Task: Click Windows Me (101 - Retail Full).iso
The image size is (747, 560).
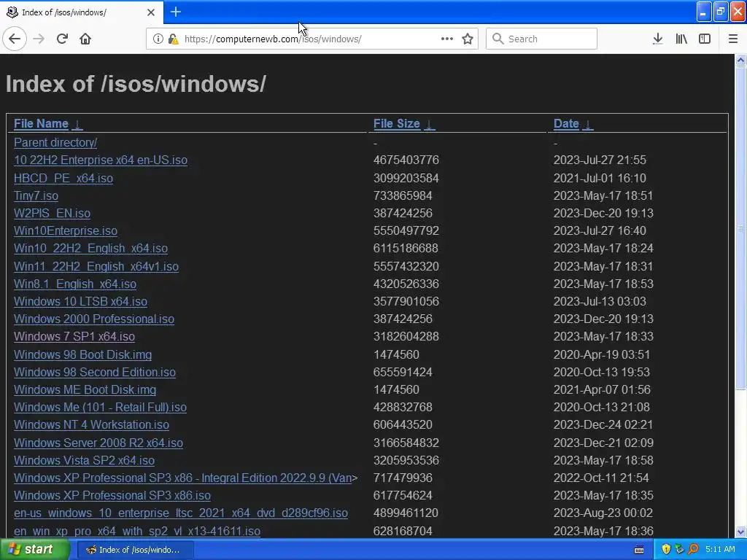Action: (100, 407)
